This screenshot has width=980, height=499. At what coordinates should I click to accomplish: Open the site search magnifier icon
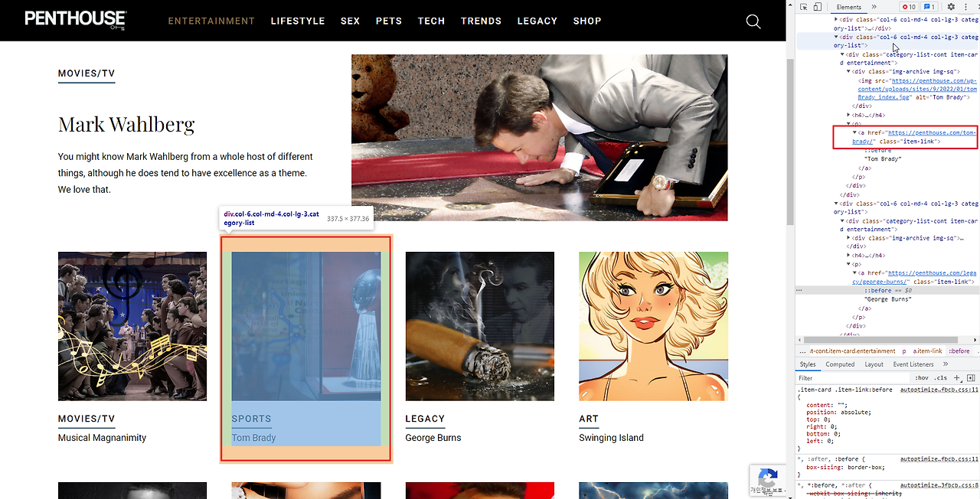(x=753, y=21)
